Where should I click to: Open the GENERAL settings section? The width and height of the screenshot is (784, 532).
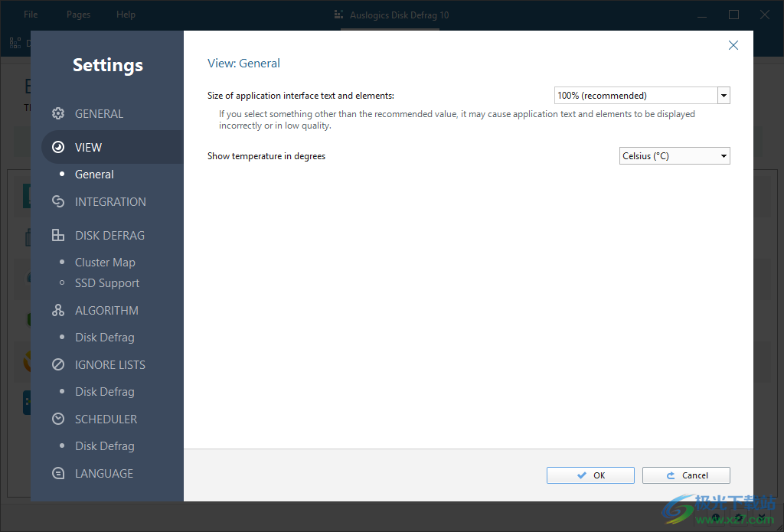(x=99, y=113)
